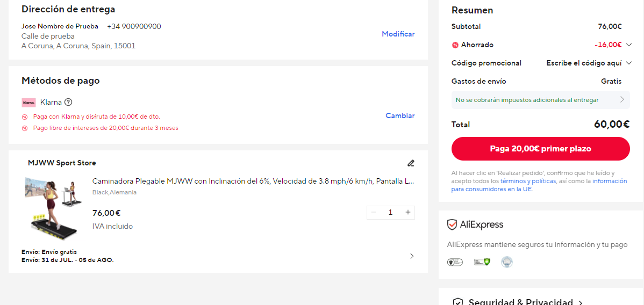Click the green shield certification badge

pos(482,262)
